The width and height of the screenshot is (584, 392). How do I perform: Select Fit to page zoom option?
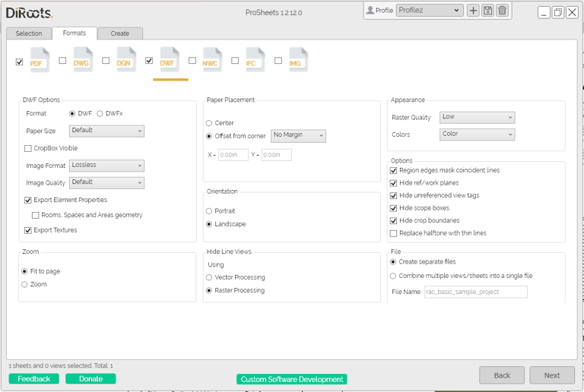pos(24,271)
